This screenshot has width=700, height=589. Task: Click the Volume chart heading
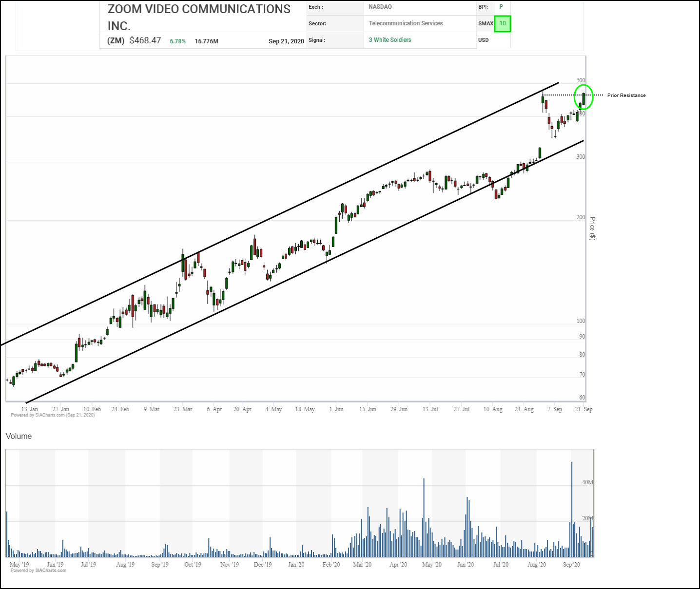[x=19, y=437]
